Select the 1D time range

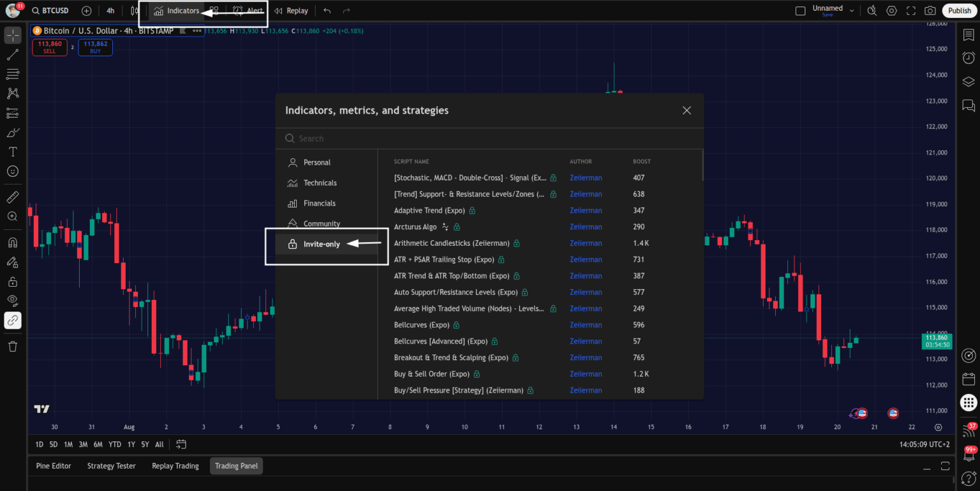tap(39, 444)
